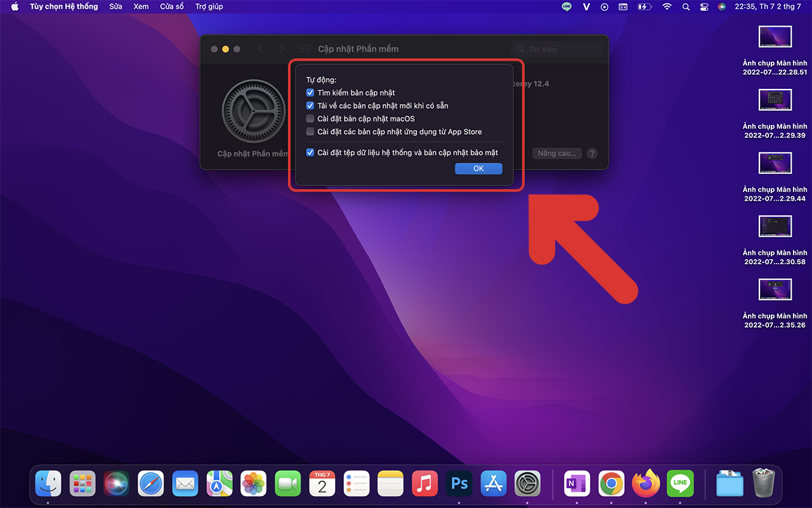Uncheck 'Cài đặt tệp dữ liệu hệ thống và bản cập nhật bảo mật'
The image size is (812, 508).
pos(310,152)
